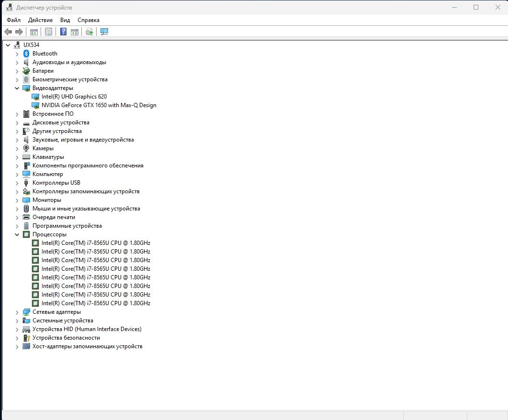Select the Очереди печати printer icon
508x420 pixels.
pyautogui.click(x=26, y=217)
